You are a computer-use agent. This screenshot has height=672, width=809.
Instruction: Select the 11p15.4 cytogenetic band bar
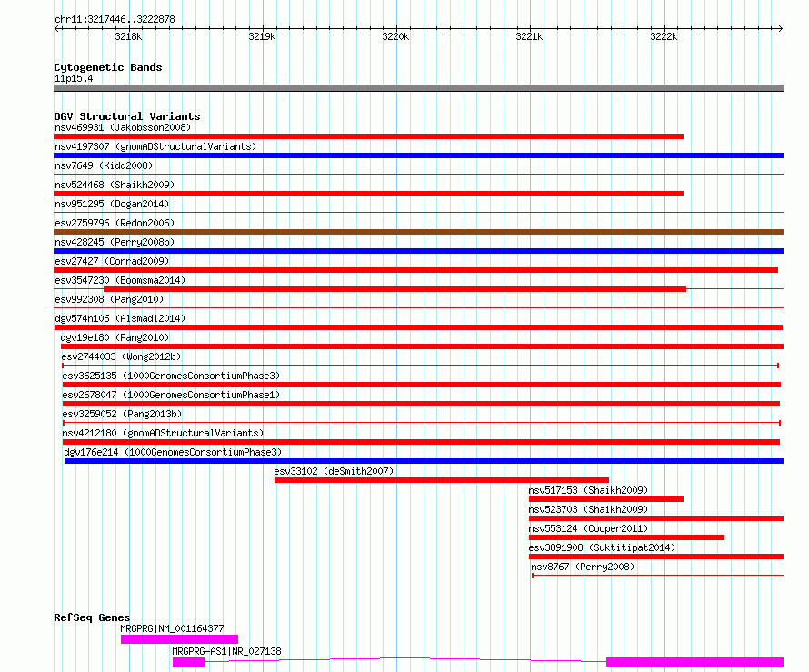(418, 88)
